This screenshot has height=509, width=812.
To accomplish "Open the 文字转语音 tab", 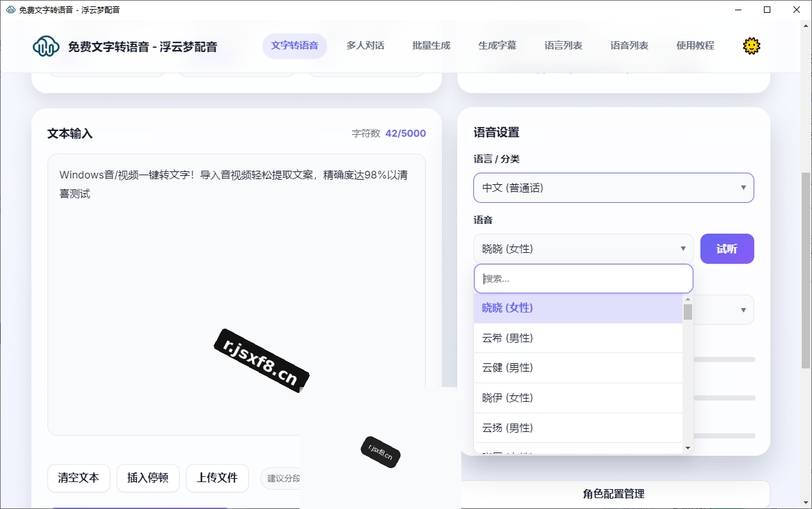I will click(294, 46).
